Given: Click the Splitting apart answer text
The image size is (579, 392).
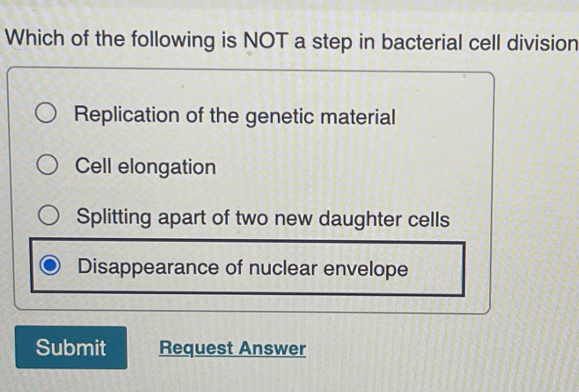Looking at the screenshot, I should tap(263, 218).
